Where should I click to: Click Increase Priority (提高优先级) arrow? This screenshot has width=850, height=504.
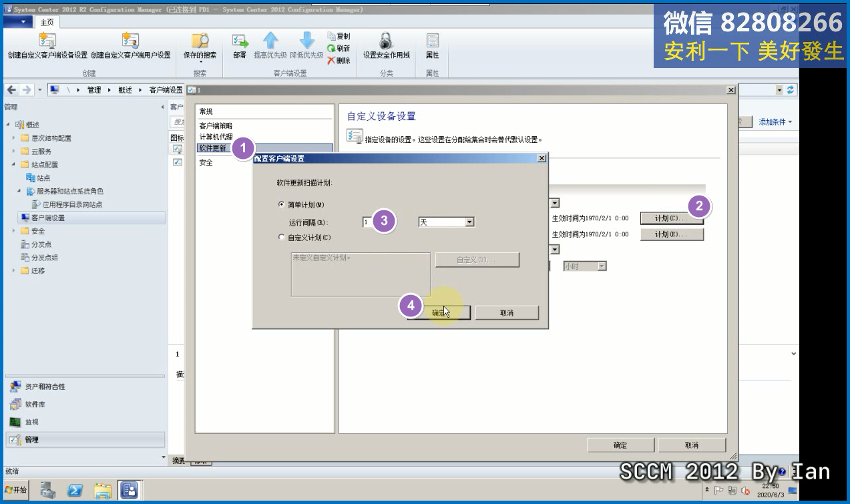click(x=270, y=40)
